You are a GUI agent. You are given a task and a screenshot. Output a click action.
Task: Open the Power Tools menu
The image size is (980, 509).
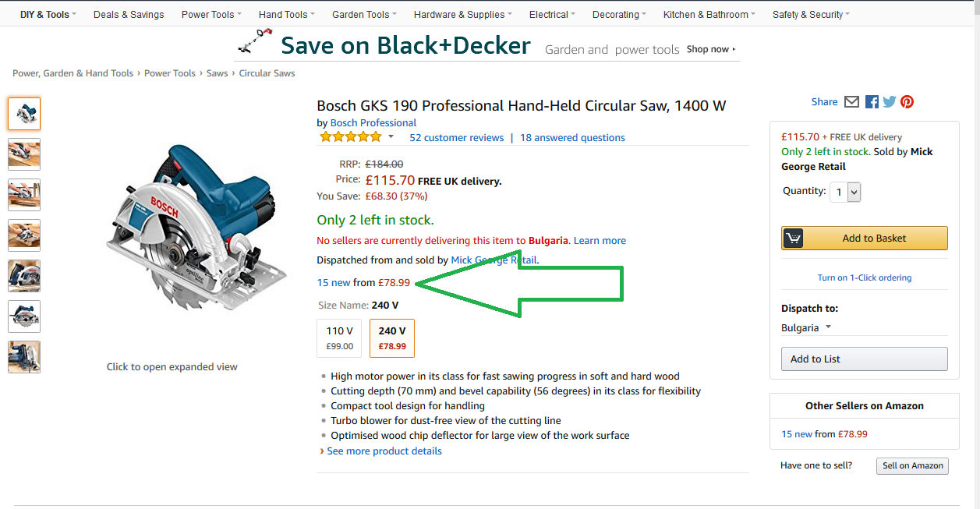point(211,15)
